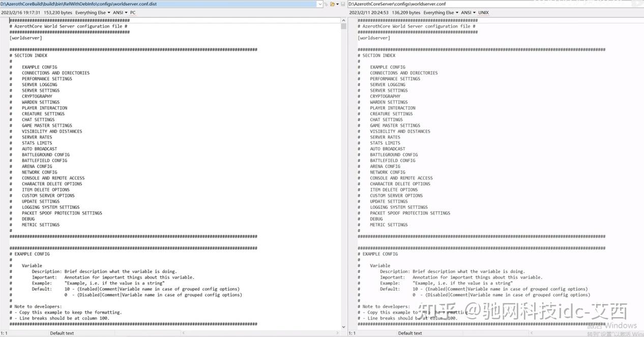Click the 2023/2/16 19:17:31 timestamp
Image resolution: width=644 pixels, height=337 pixels.
coord(21,12)
